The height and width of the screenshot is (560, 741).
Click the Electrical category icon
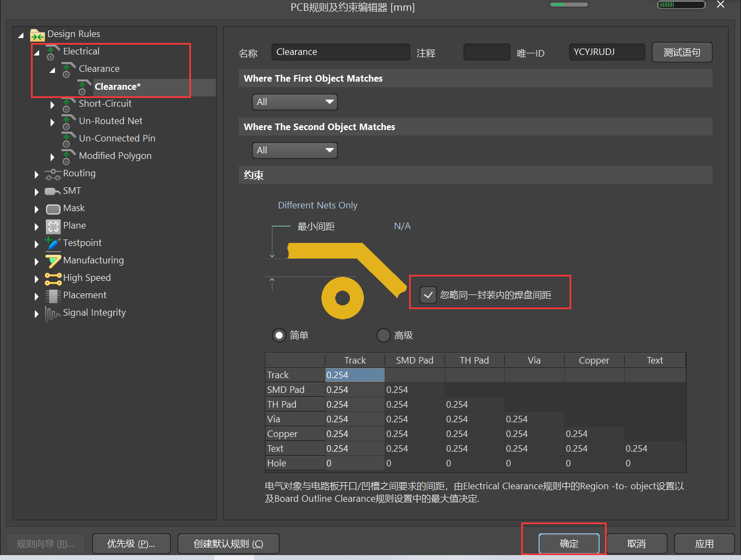(53, 52)
